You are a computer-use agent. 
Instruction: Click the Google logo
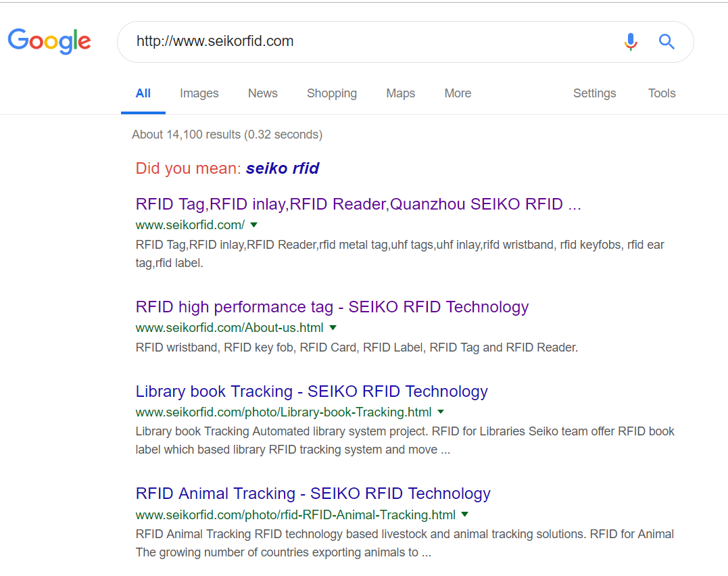tap(49, 41)
